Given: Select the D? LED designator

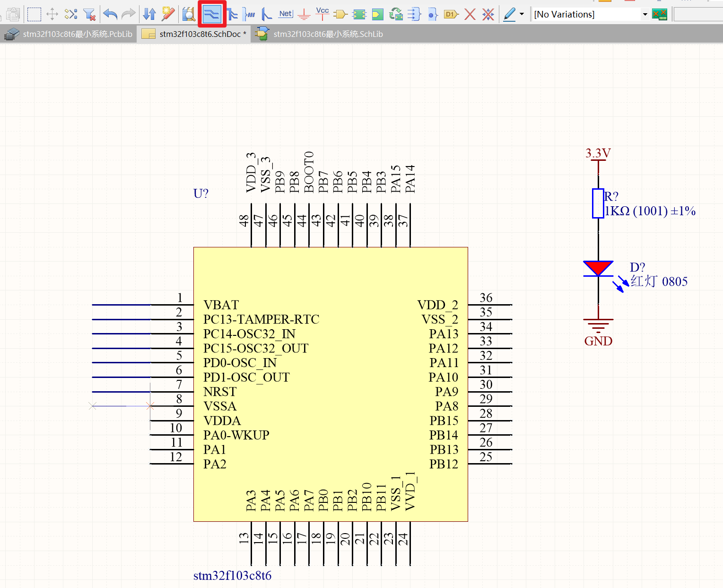Looking at the screenshot, I should point(637,267).
